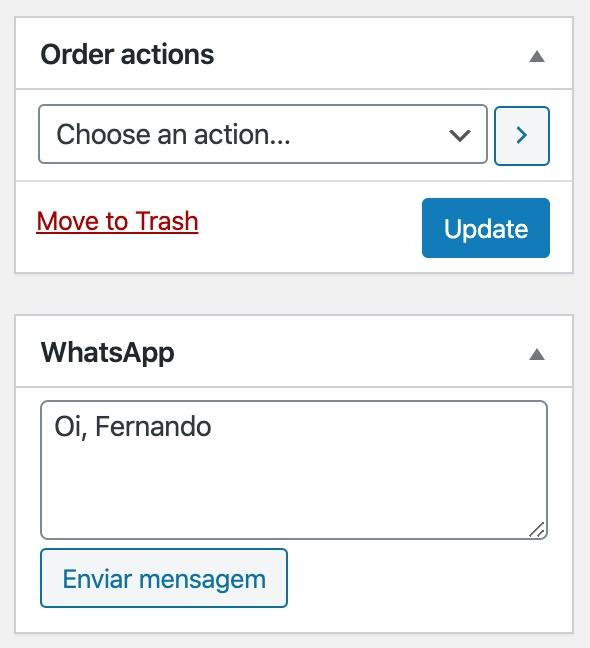Click the WhatsApp panel heading
590x648 pixels.
(x=107, y=353)
